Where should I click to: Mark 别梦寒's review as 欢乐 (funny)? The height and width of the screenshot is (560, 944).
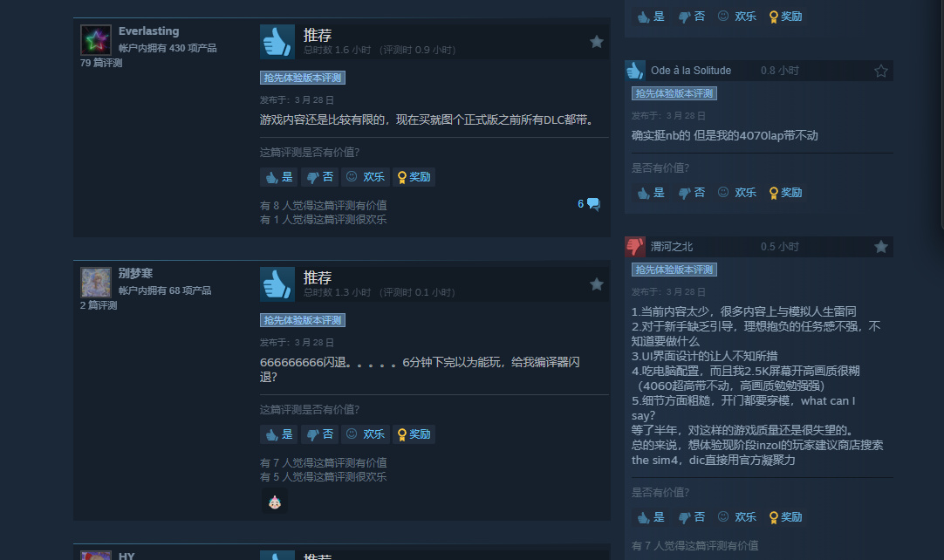click(x=366, y=434)
